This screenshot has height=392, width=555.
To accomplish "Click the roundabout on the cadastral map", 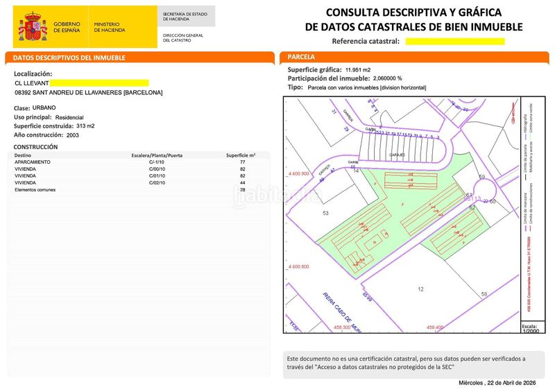I will 486,186.
